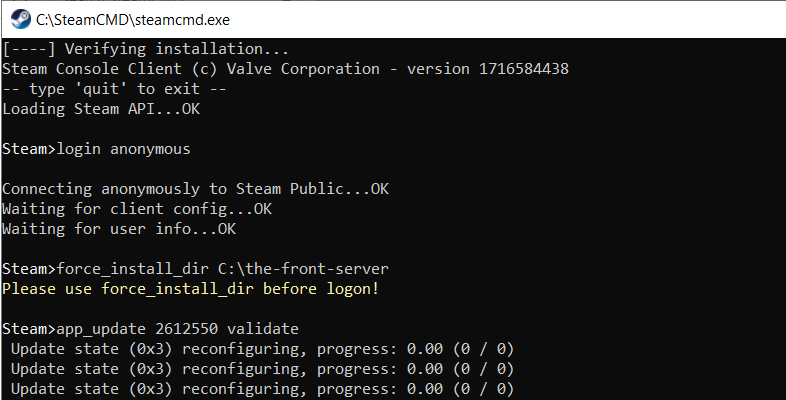Click the first 'Update state (0x3)' line
The width and height of the screenshot is (786, 400).
[262, 349]
